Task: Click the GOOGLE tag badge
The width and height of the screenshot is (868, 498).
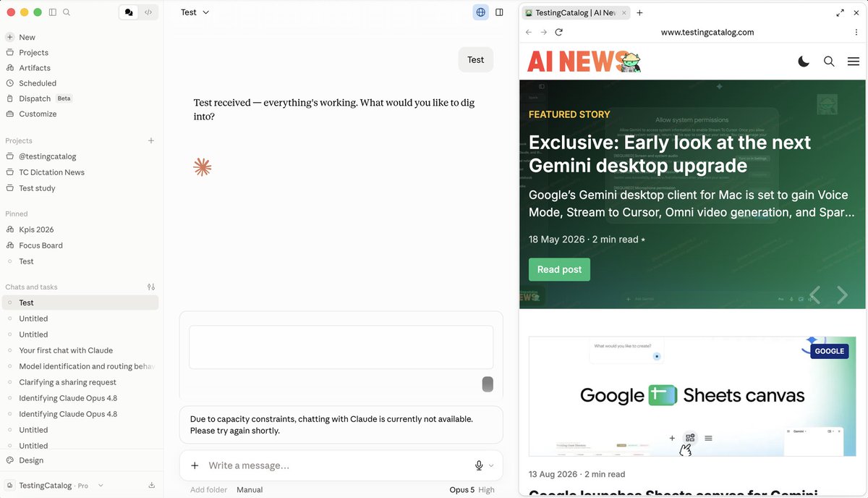Action: (x=829, y=351)
